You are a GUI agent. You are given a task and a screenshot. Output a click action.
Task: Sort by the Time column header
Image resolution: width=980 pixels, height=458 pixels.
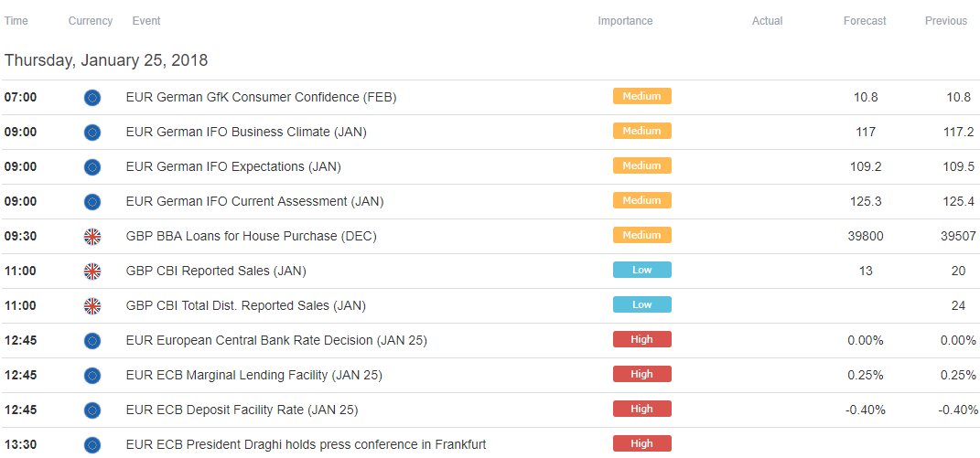coord(16,21)
